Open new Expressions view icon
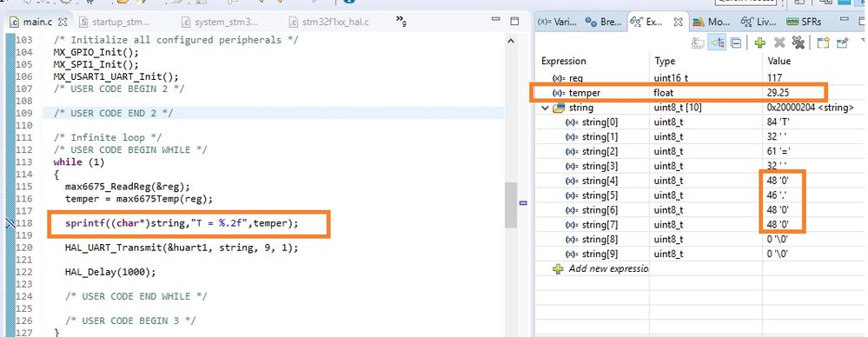Viewport: 868px width, 337px height. (x=823, y=43)
